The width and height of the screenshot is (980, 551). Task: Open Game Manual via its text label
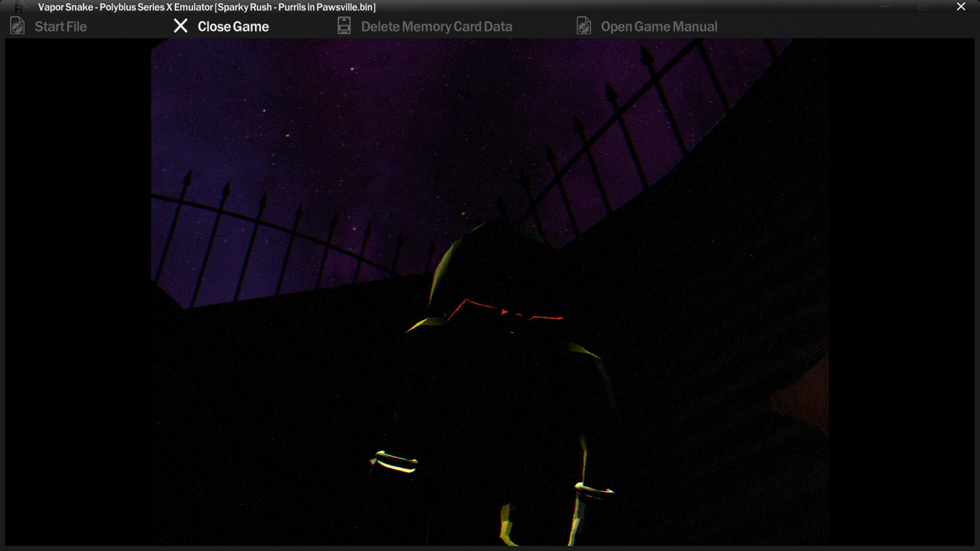tap(659, 27)
